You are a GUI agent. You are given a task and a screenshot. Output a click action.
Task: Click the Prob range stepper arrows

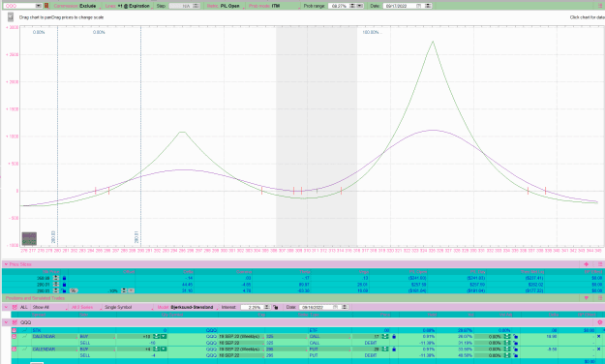click(x=352, y=6)
